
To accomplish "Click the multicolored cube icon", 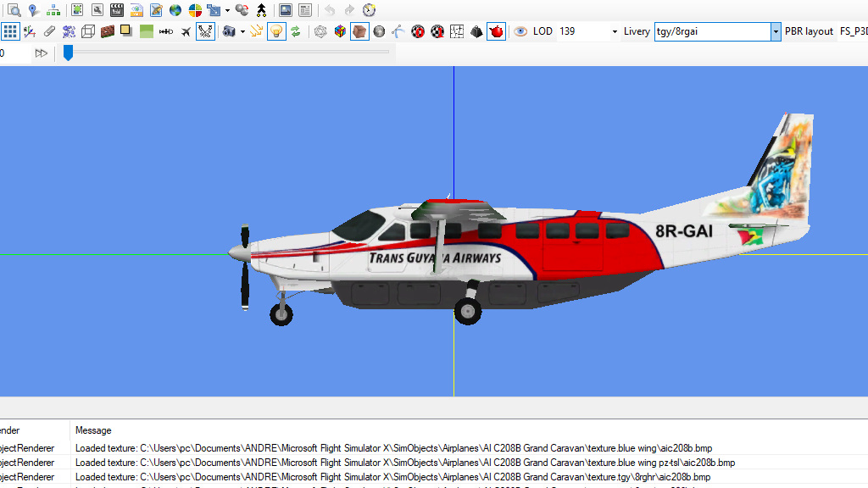I will pos(340,31).
